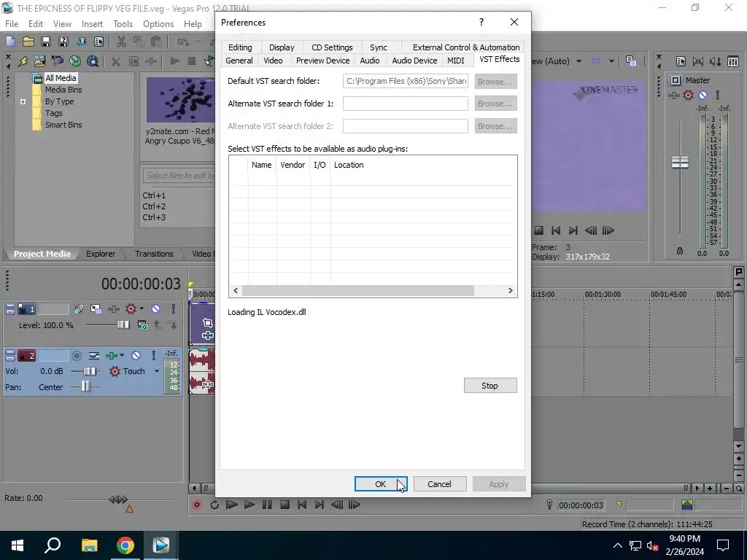Click the Master volume fader handle
This screenshot has height=560, width=747.
pyautogui.click(x=680, y=163)
